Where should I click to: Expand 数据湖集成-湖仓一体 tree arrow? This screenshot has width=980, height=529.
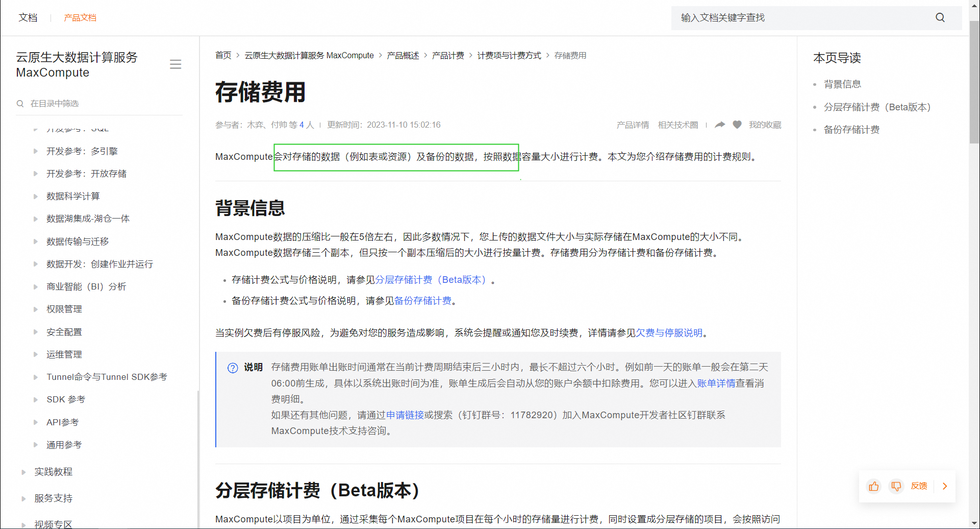36,219
